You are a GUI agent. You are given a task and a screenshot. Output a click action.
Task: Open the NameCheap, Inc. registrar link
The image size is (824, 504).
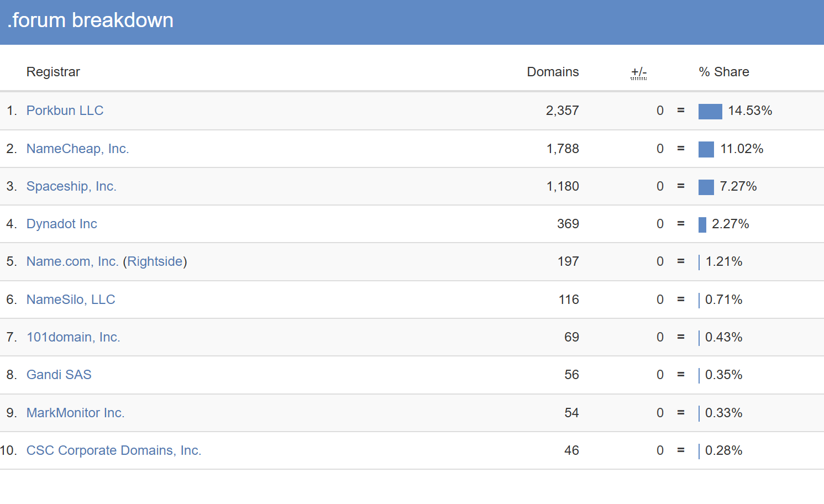point(77,149)
